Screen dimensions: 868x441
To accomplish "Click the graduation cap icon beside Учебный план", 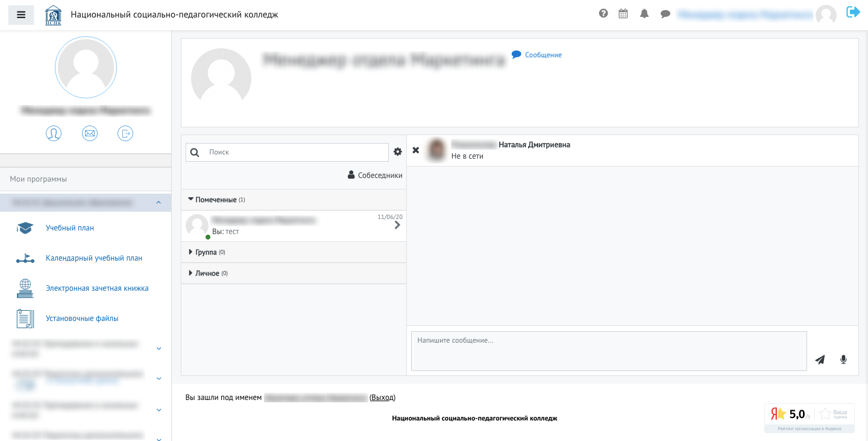I will (25, 227).
